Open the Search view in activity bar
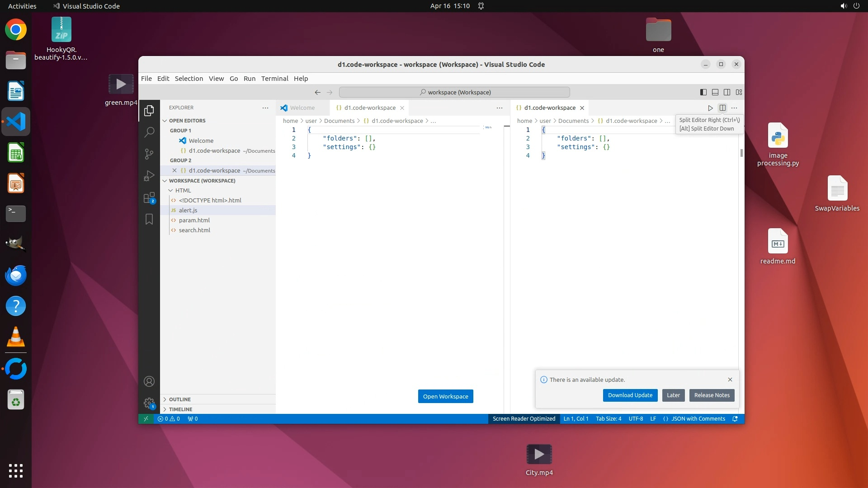Image resolution: width=868 pixels, height=488 pixels. 149,132
